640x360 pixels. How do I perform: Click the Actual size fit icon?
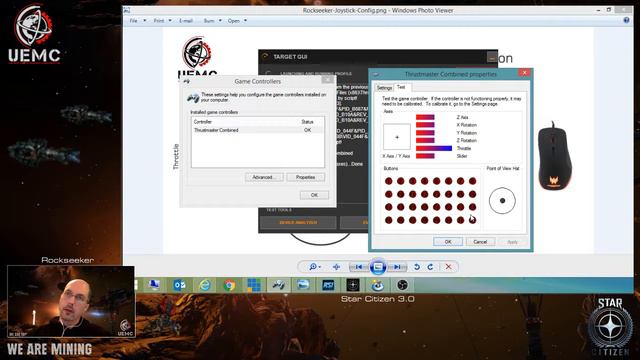click(x=336, y=267)
